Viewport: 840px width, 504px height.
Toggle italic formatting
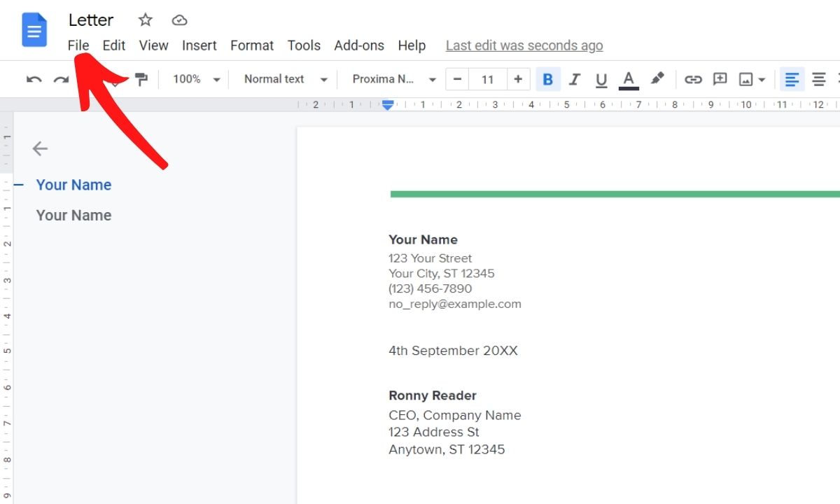coord(575,79)
